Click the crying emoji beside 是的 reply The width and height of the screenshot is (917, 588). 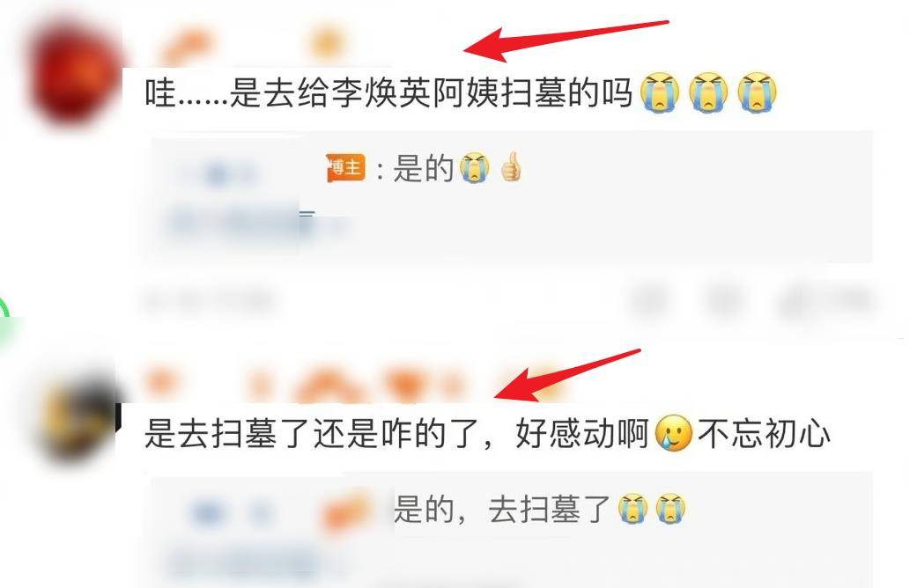pyautogui.click(x=474, y=168)
